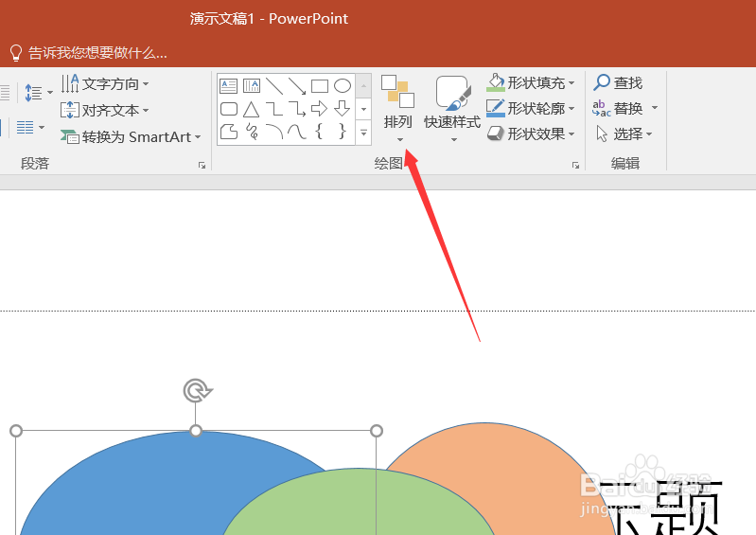
Task: Launch the Drawing (绘图) format dialog launcher
Action: (x=575, y=166)
